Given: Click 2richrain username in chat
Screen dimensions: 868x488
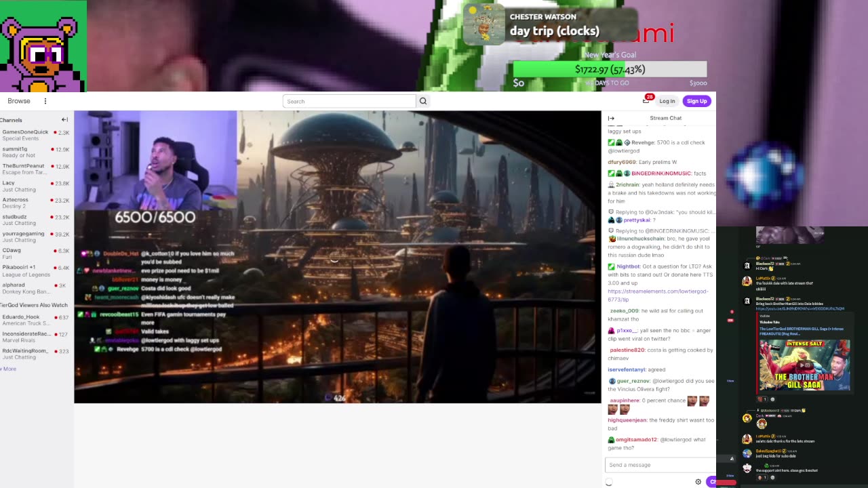Looking at the screenshot, I should (x=627, y=184).
